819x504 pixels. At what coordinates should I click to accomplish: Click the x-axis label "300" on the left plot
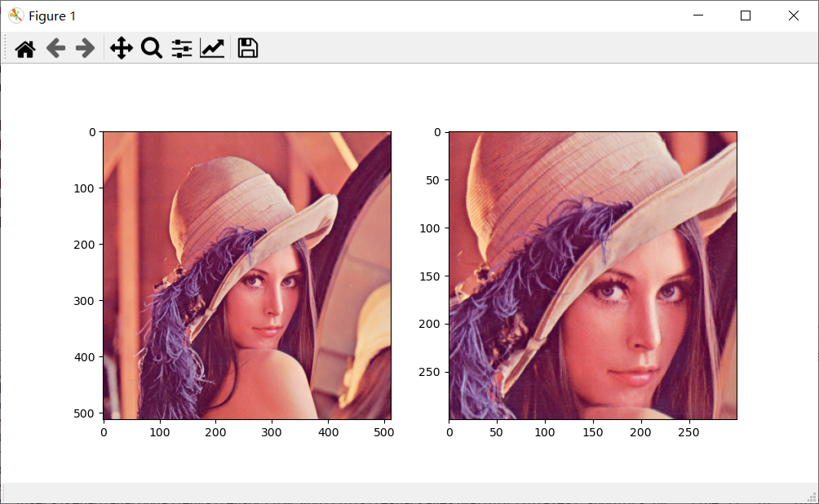tap(272, 432)
